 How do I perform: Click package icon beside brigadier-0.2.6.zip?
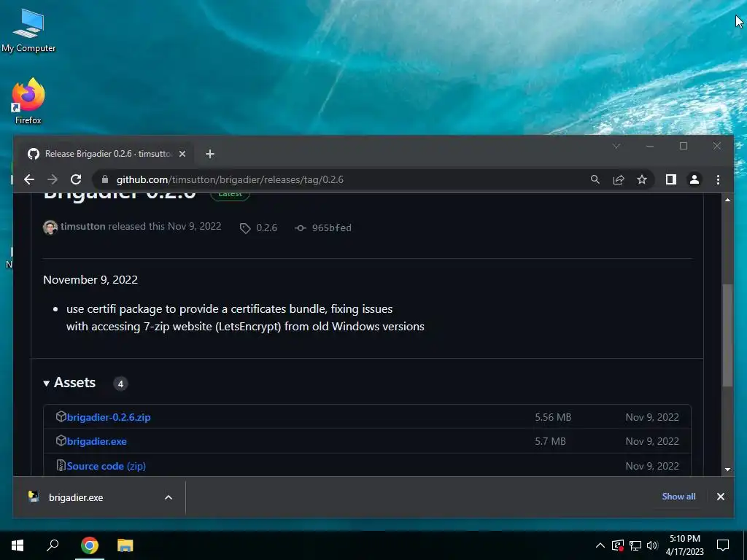(61, 416)
